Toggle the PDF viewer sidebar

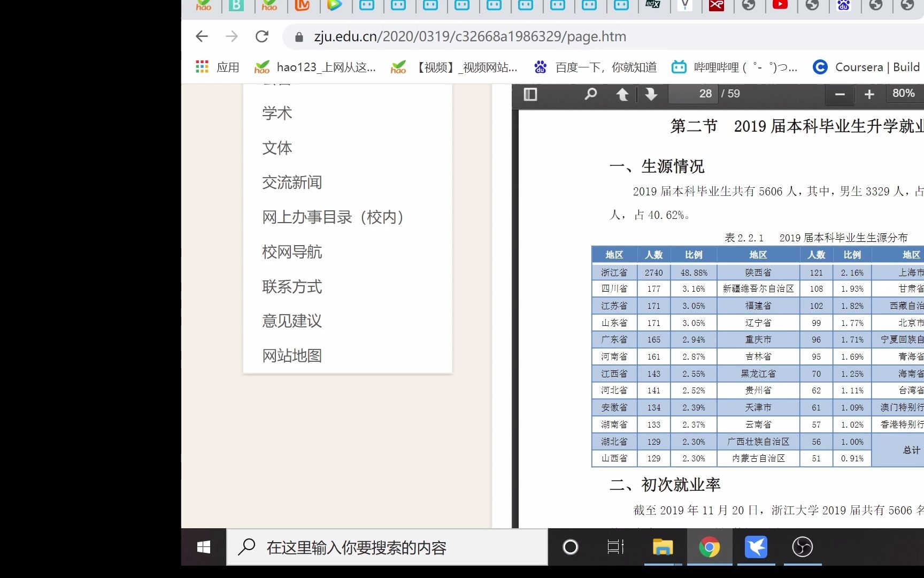point(530,94)
